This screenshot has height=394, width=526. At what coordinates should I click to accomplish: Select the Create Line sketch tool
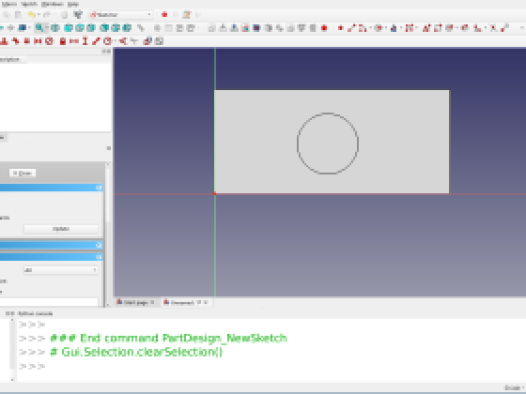[351, 28]
